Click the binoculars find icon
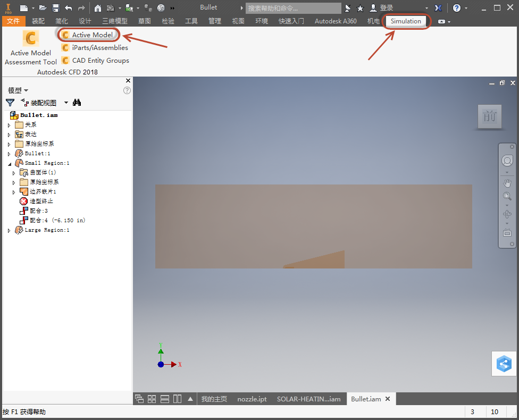The height and width of the screenshot is (420, 519). (x=77, y=103)
